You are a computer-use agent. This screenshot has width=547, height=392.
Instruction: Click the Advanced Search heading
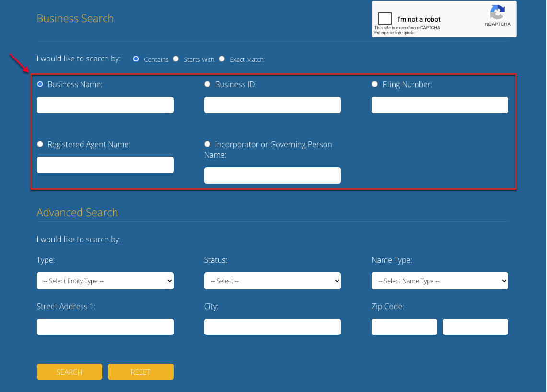coord(78,212)
